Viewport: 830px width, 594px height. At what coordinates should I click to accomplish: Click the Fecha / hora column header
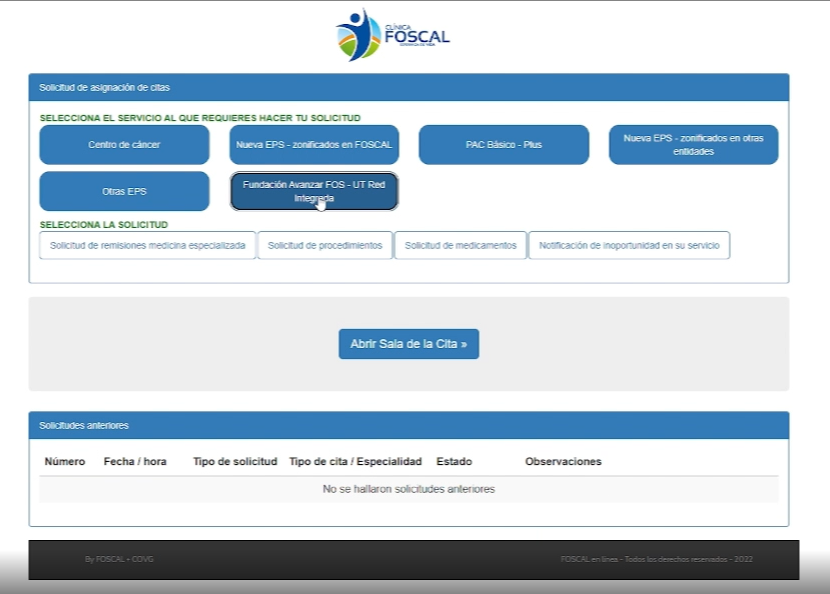coord(135,462)
